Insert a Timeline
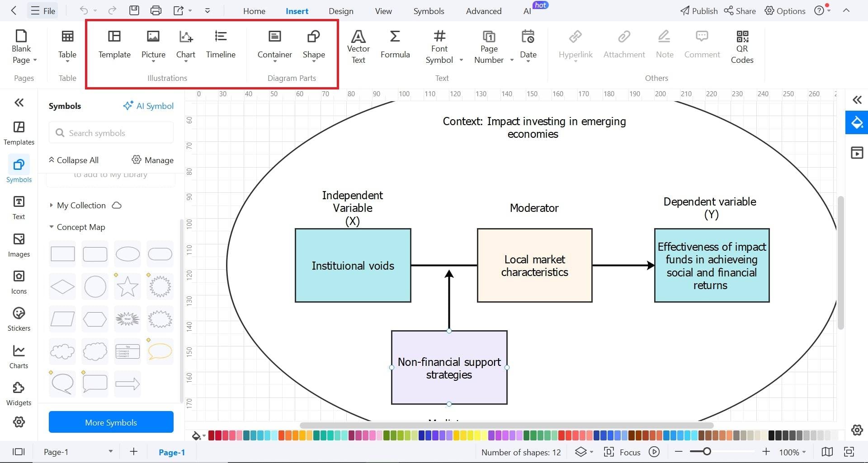 coord(221,44)
